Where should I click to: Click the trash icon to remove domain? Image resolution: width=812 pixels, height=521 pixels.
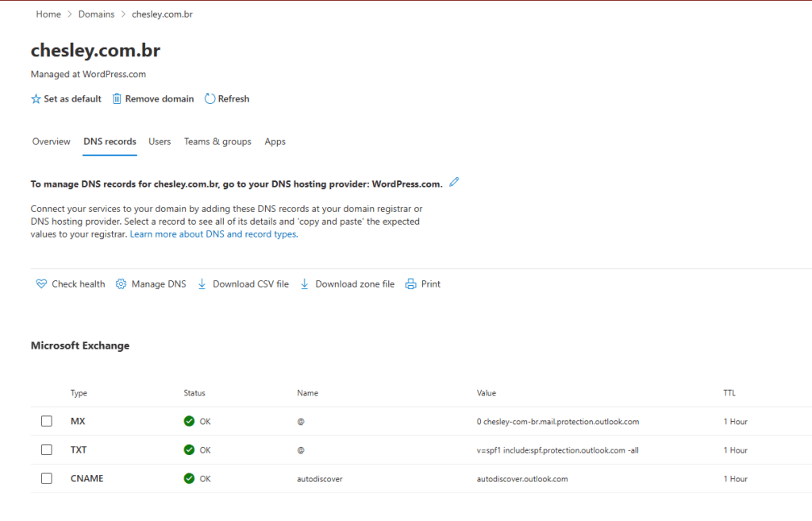pyautogui.click(x=117, y=99)
